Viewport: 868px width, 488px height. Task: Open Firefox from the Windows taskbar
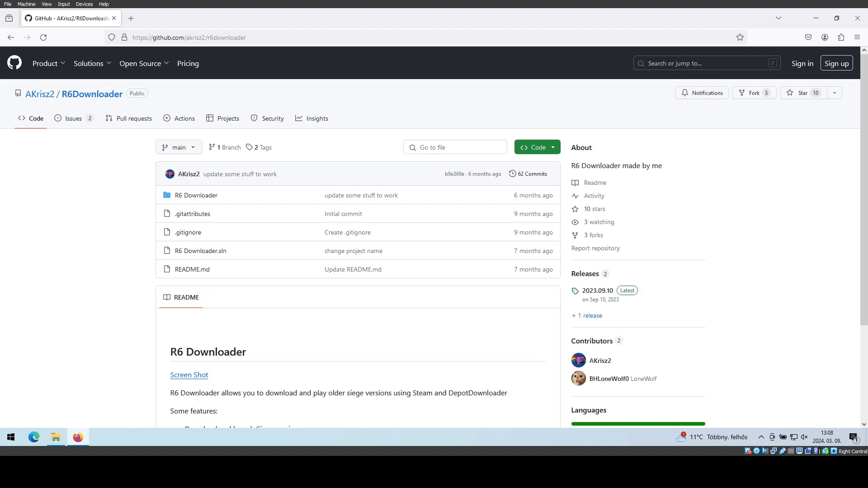(x=78, y=437)
